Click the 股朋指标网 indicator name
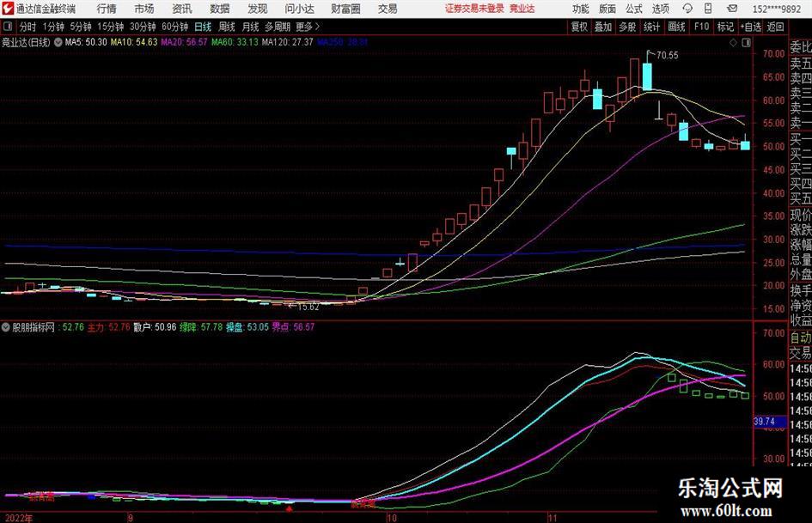The width and height of the screenshot is (812, 523). (x=34, y=327)
